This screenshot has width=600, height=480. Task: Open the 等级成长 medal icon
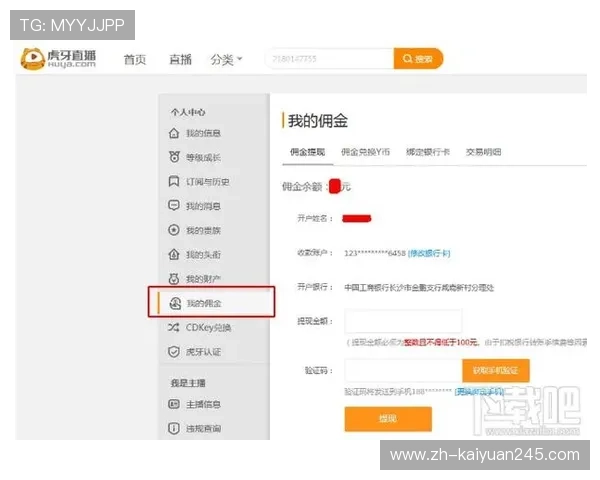[x=174, y=157]
